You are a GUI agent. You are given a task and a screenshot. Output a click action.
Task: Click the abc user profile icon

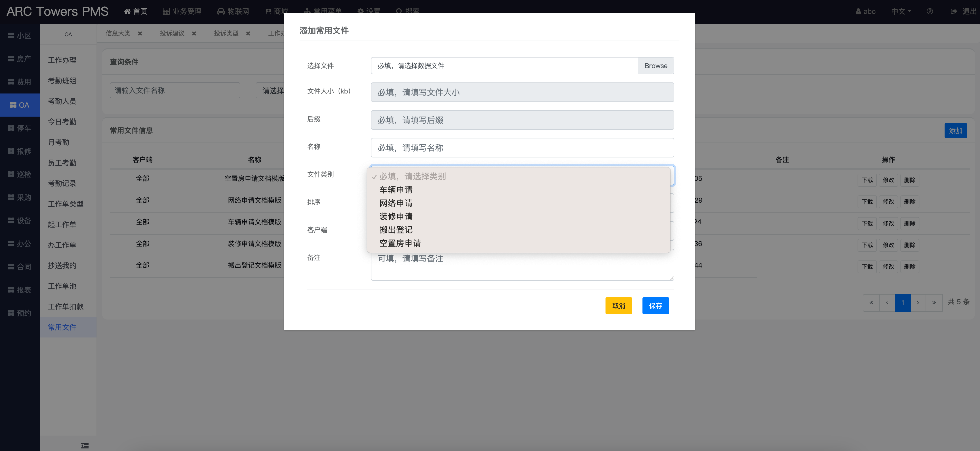click(858, 11)
